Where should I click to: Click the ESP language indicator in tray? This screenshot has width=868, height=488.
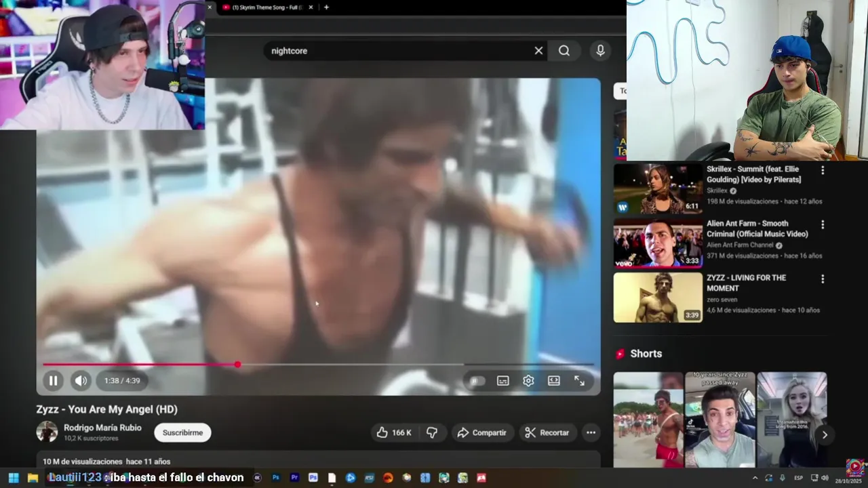798,478
